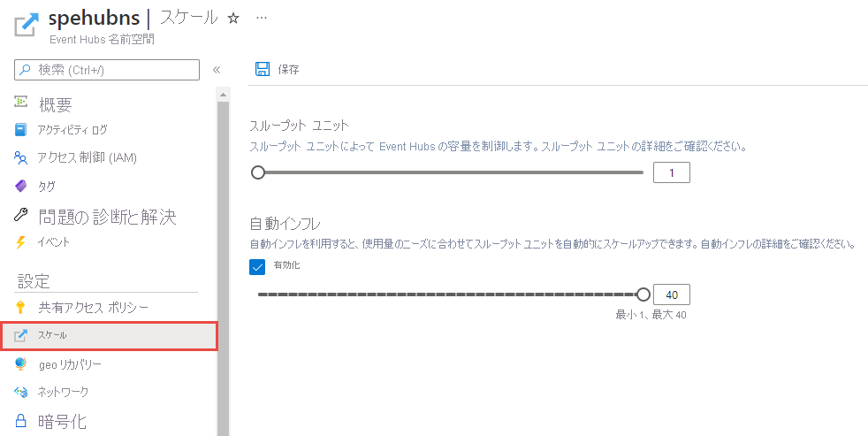
Task: Open geo リカバリー settings
Action: tap(70, 364)
